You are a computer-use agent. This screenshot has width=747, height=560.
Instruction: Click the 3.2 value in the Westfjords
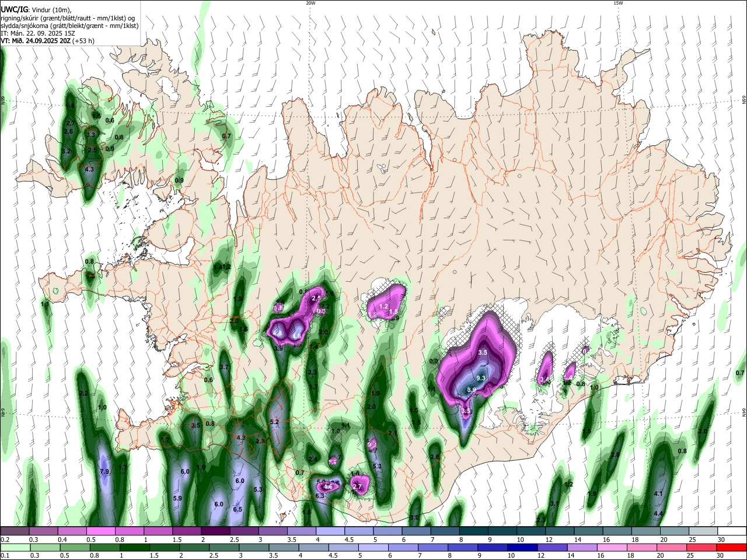tap(66, 151)
